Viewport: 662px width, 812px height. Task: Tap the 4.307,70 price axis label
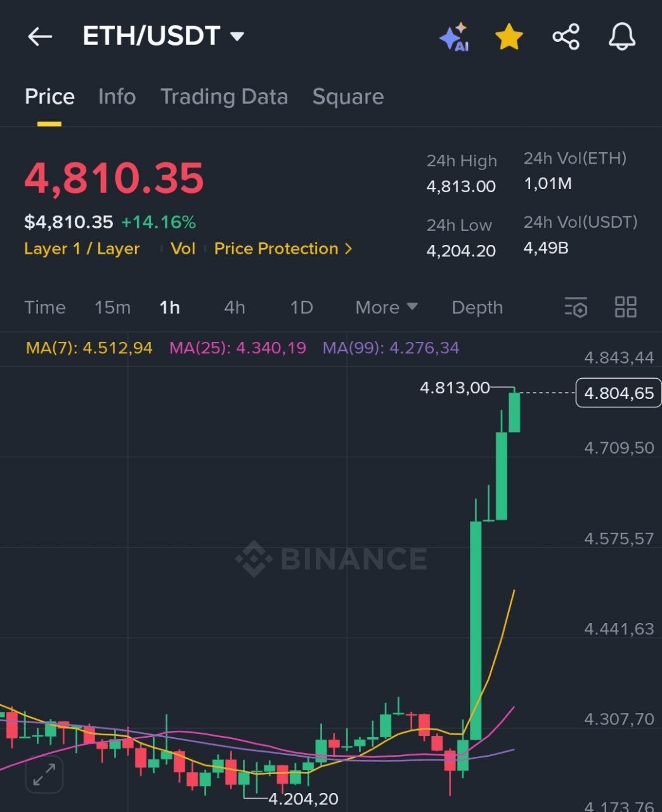click(x=619, y=719)
